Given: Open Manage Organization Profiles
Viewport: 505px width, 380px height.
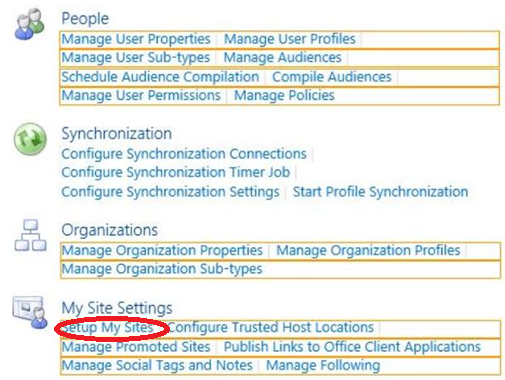Looking at the screenshot, I should click(368, 250).
